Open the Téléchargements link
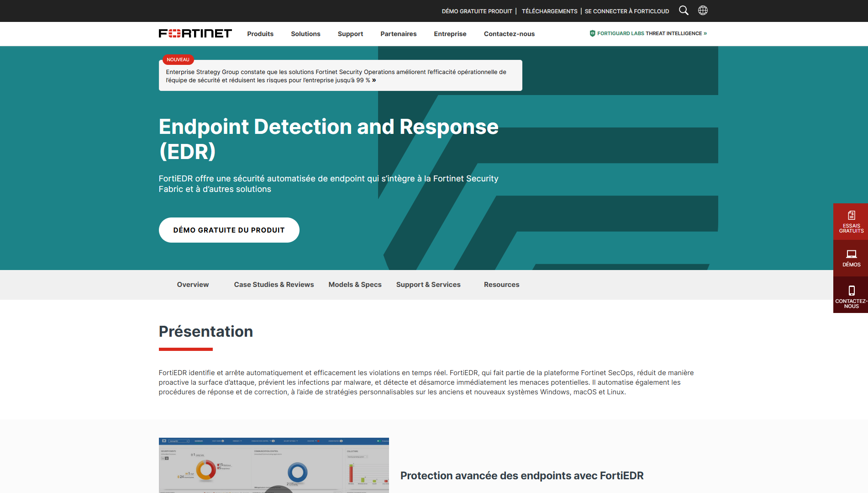The height and width of the screenshot is (493, 868). tap(549, 11)
